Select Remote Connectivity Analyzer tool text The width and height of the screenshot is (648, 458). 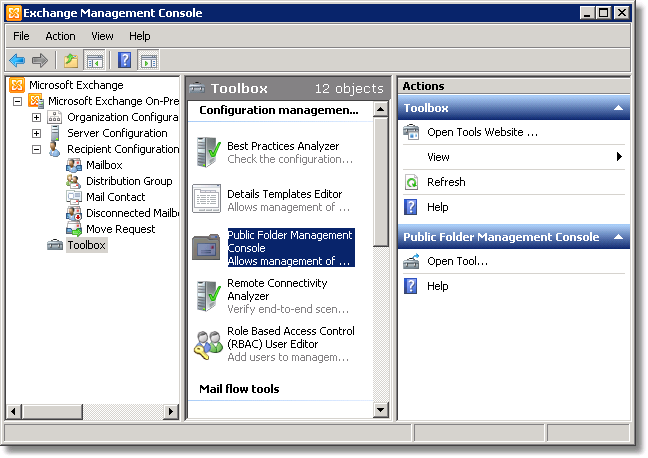[277, 290]
